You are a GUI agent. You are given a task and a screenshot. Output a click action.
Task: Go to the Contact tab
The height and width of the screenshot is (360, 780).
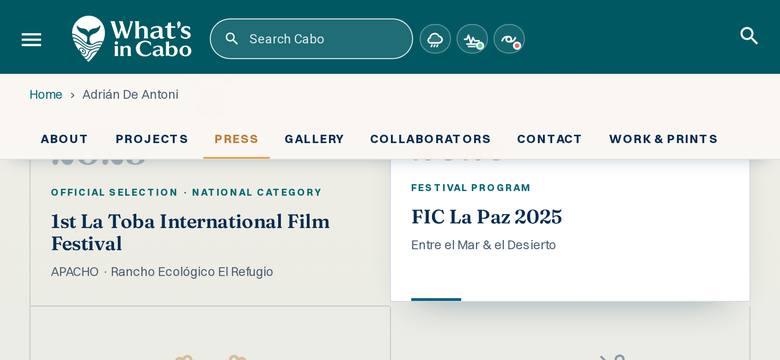[550, 139]
